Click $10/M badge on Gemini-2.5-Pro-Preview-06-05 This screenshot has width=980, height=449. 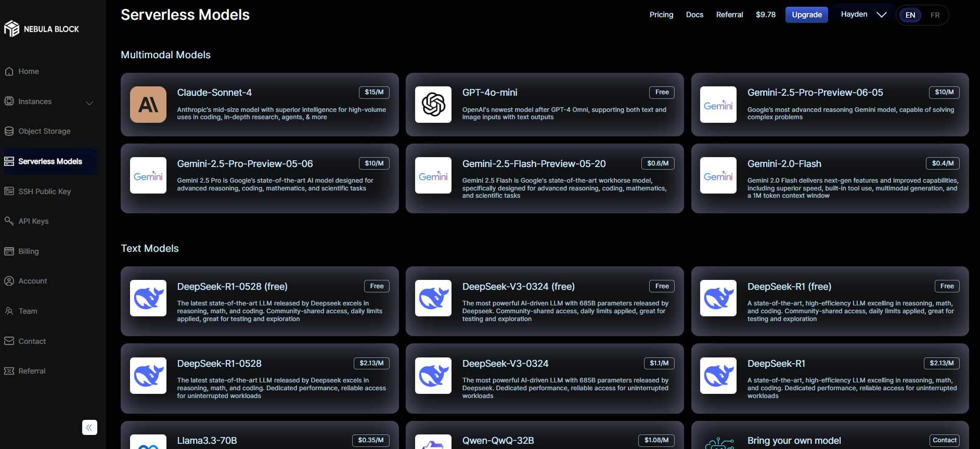coord(944,92)
